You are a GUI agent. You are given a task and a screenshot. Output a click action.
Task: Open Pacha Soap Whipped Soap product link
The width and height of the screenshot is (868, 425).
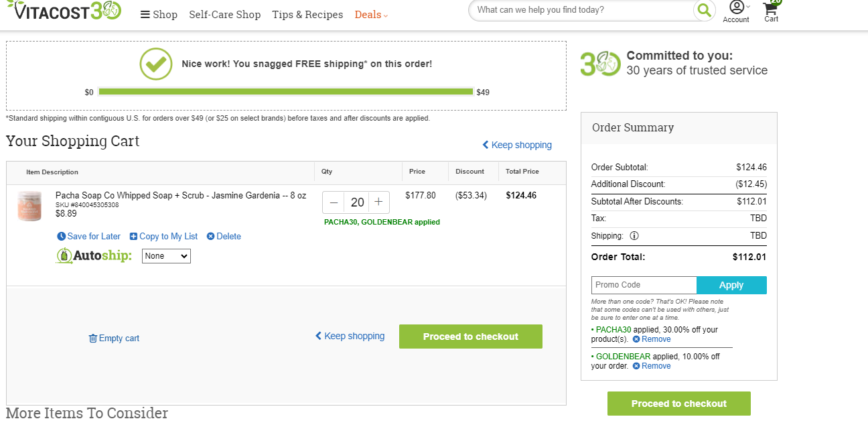[181, 196]
